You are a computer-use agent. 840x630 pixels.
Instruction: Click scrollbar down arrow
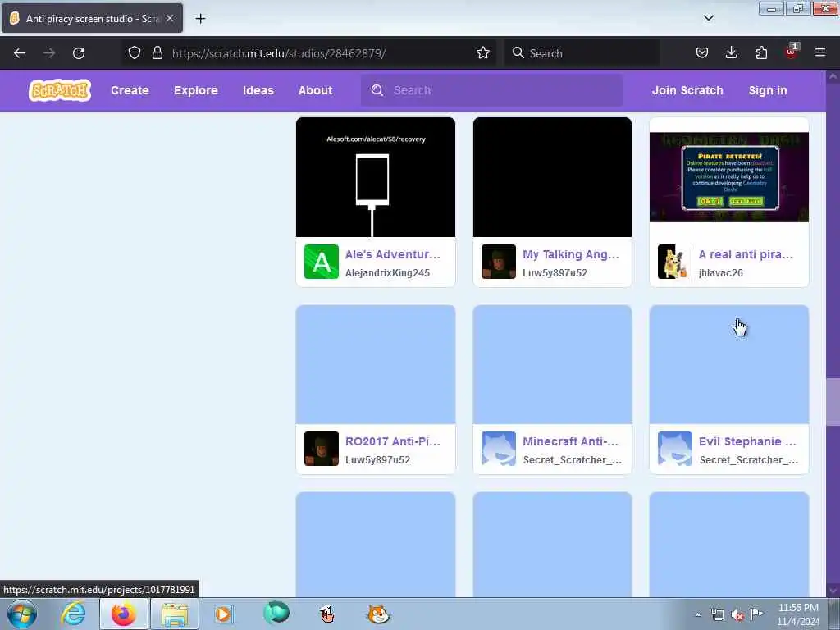pyautogui.click(x=833, y=591)
